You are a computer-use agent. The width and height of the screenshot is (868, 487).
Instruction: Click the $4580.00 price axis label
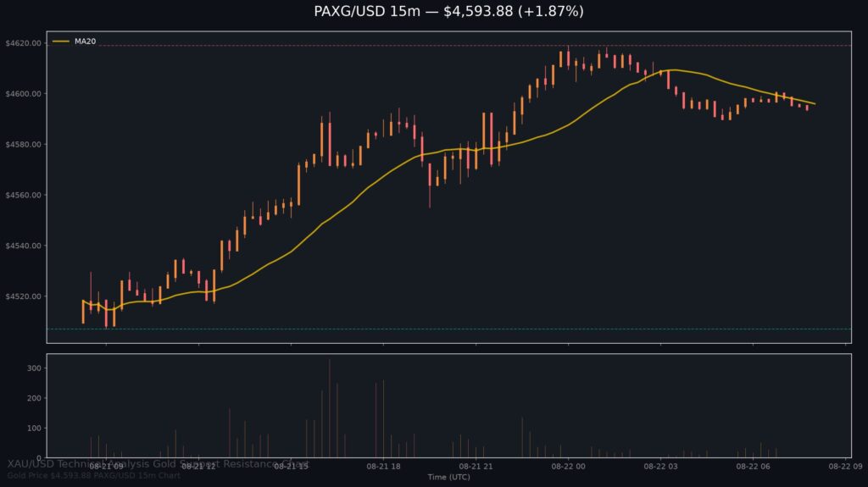(x=23, y=145)
